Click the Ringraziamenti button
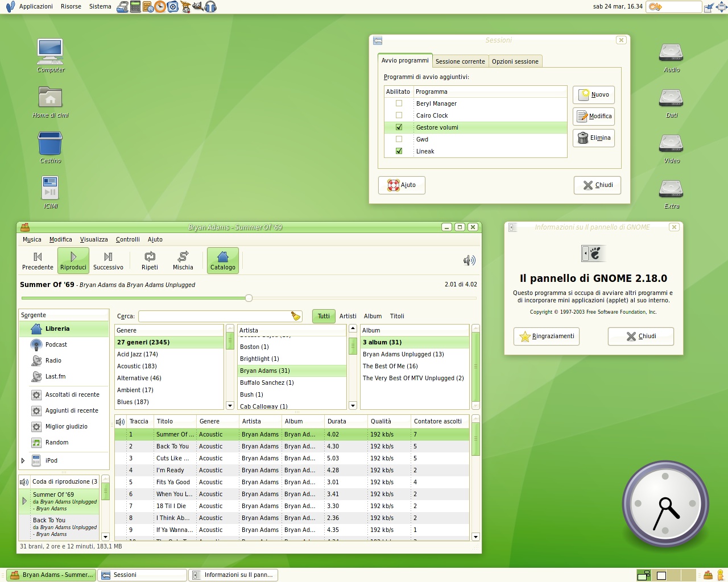Image resolution: width=728 pixels, height=582 pixels. pyautogui.click(x=547, y=336)
